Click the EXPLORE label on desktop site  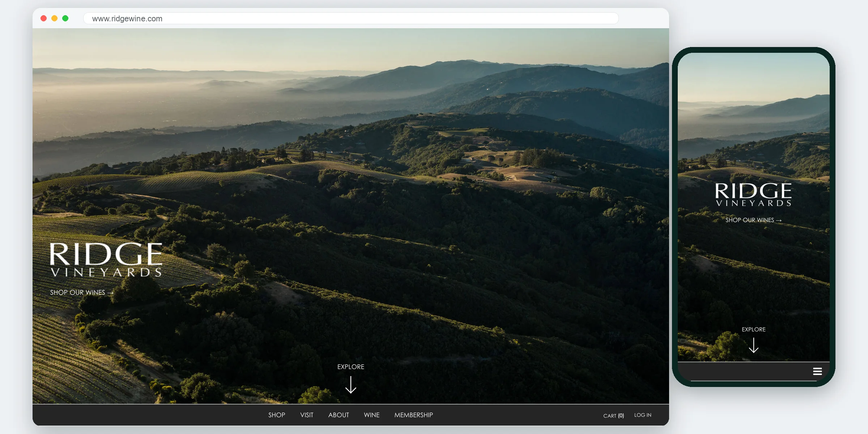point(351,367)
